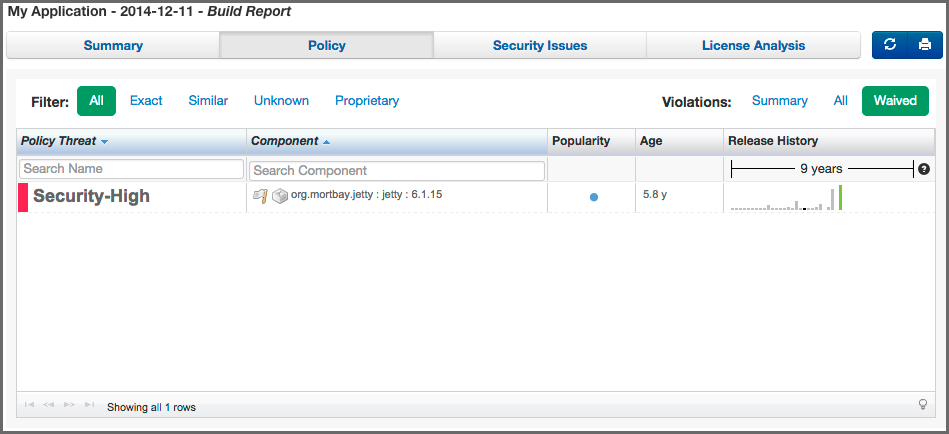Filter by Exact matches
Screen dimensions: 949x434
[x=146, y=100]
